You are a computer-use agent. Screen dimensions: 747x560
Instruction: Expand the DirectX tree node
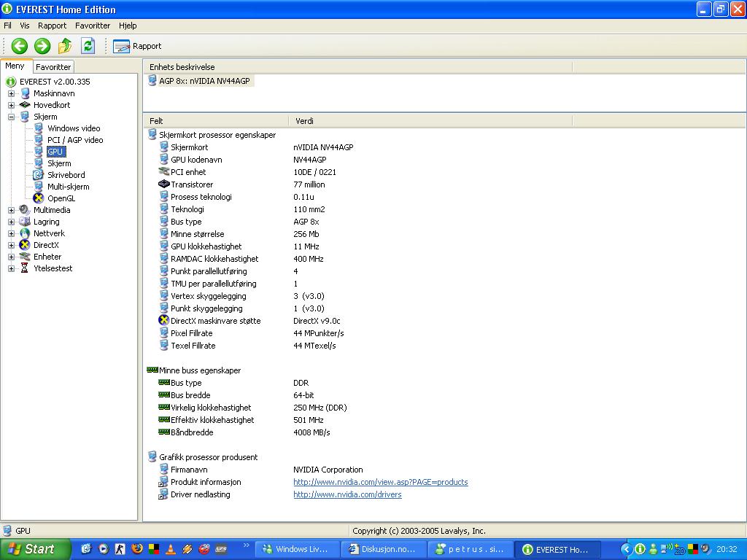point(12,245)
